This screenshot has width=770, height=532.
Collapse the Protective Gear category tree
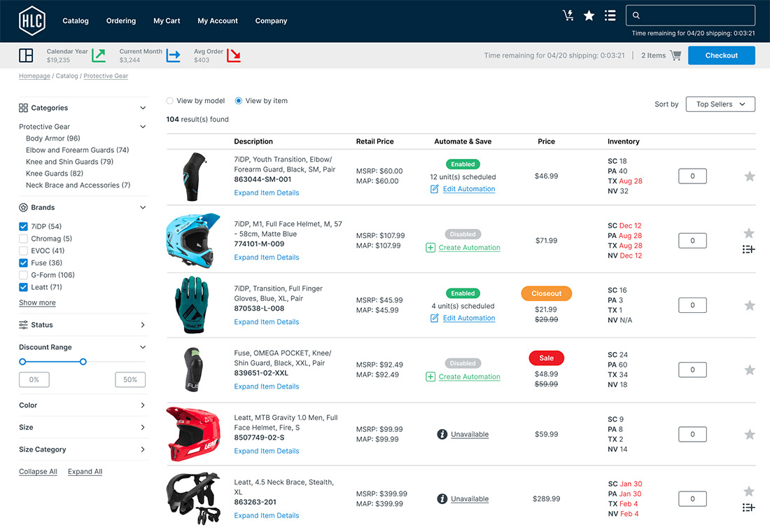[143, 126]
